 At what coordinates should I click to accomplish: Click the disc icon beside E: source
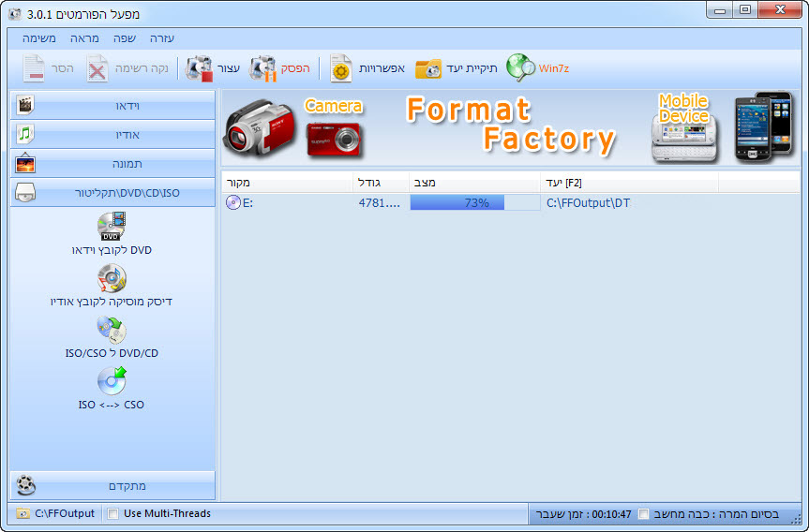pyautogui.click(x=233, y=202)
